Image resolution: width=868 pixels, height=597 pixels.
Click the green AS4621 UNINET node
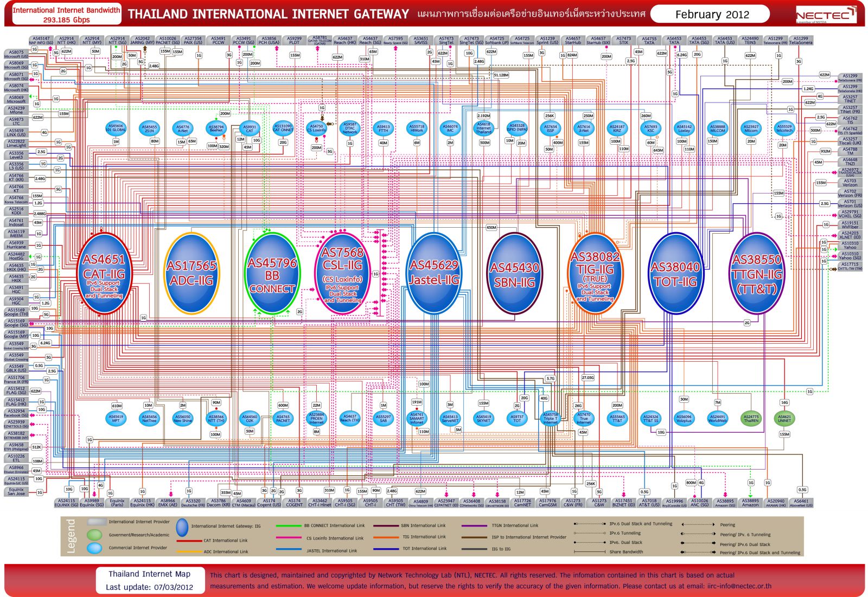pyautogui.click(x=784, y=419)
